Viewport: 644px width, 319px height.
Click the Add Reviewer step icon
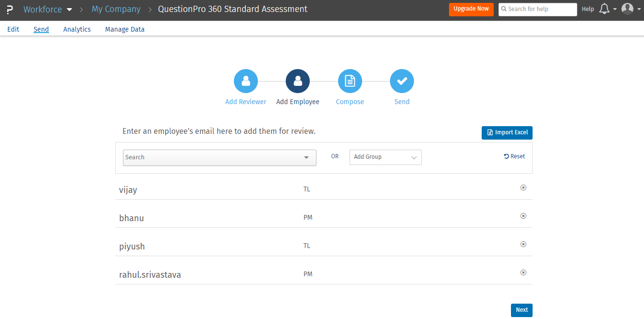click(x=246, y=81)
